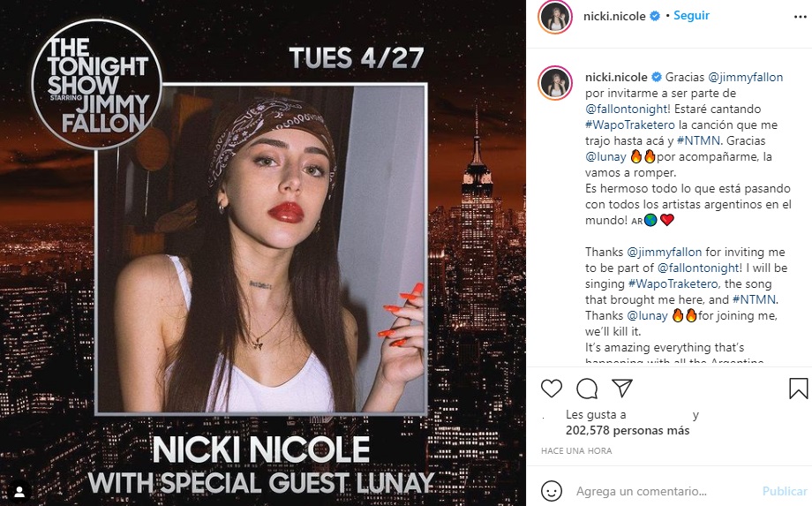Viewport: 812px width, 506px height.
Task: Click Publicar to post the comment
Action: click(785, 491)
